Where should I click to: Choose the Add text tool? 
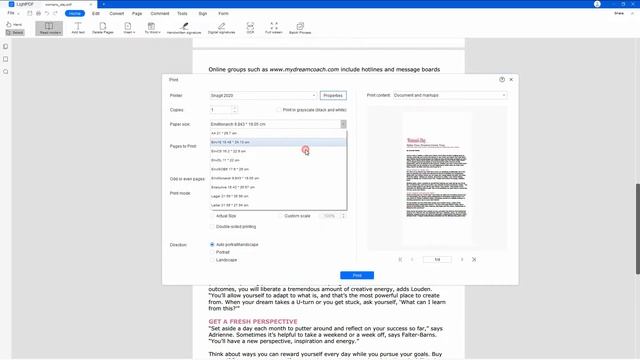point(78,28)
